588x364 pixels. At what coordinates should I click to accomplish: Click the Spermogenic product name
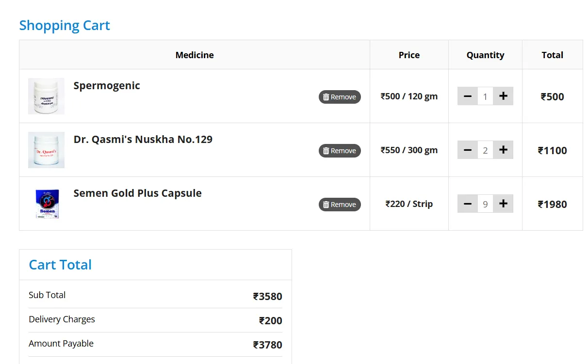point(107,86)
